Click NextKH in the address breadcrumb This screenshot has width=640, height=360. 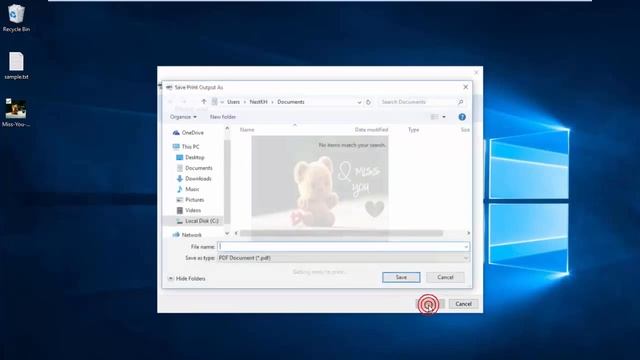(x=258, y=102)
